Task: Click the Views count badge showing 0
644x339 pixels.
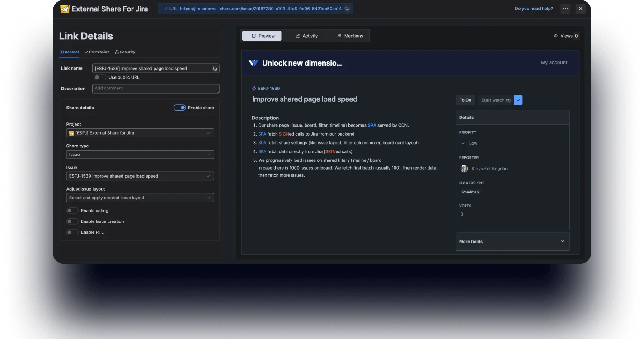Action: (x=576, y=36)
